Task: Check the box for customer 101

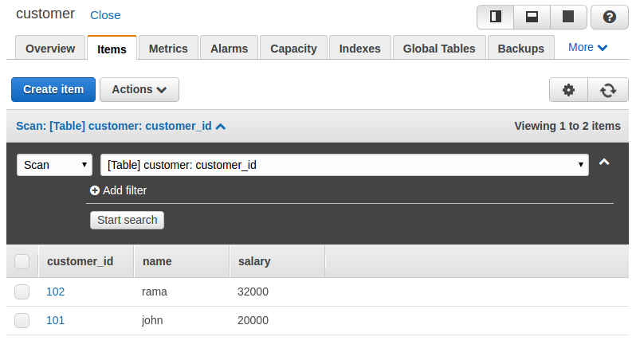Action: pyautogui.click(x=22, y=320)
